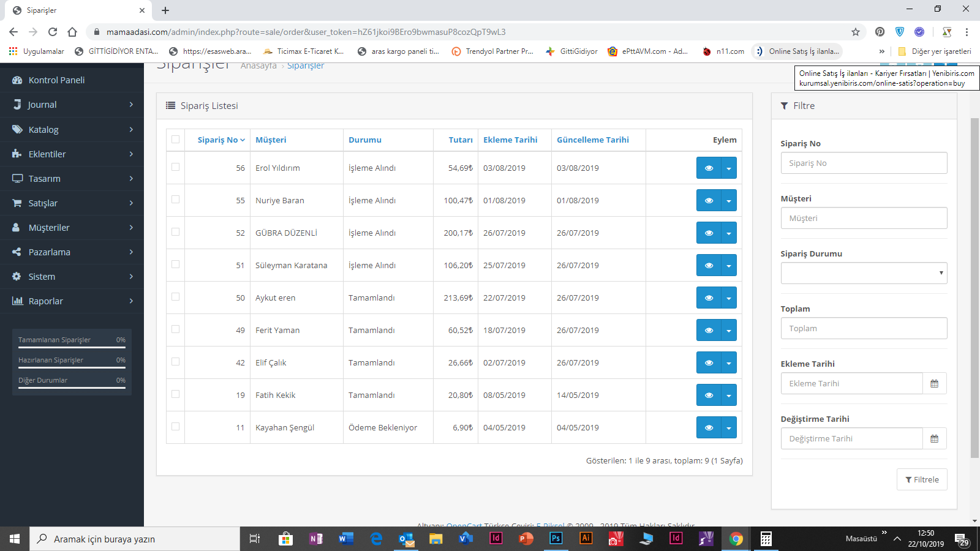Image resolution: width=980 pixels, height=551 pixels.
Task: Open the Uygulamalar apps bookmark
Action: [37, 51]
